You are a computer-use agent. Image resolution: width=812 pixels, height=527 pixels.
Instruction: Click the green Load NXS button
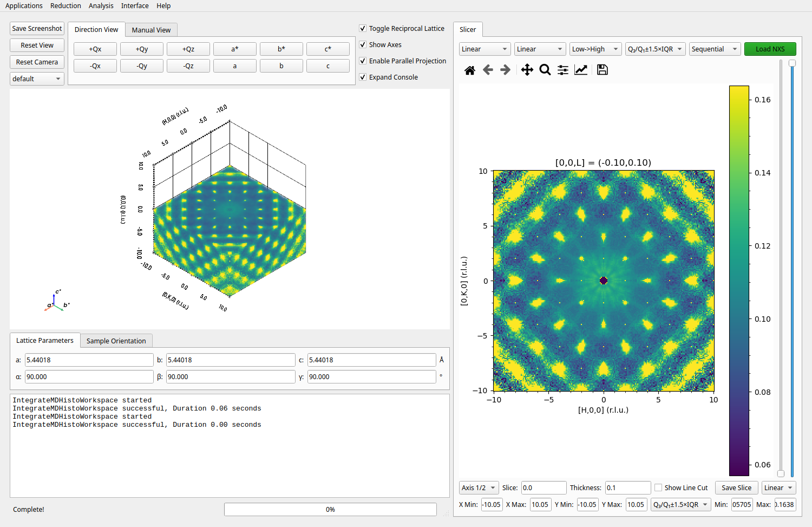[770, 49]
